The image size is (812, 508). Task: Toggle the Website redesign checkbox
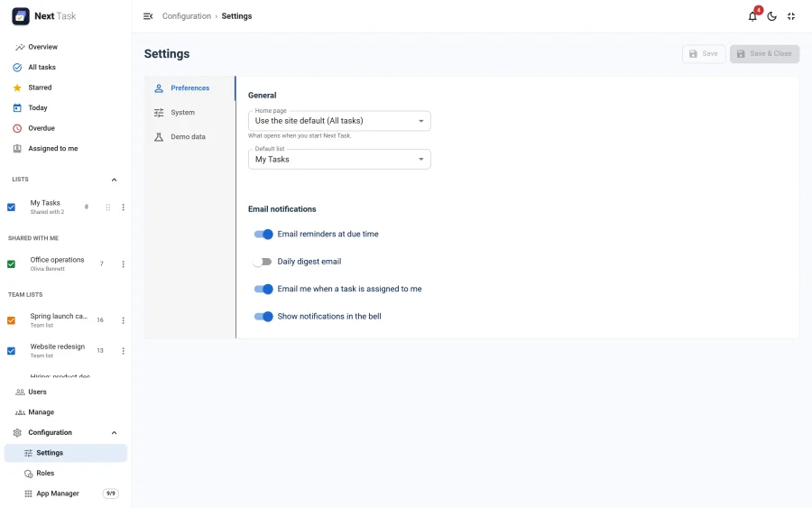pyautogui.click(x=12, y=351)
